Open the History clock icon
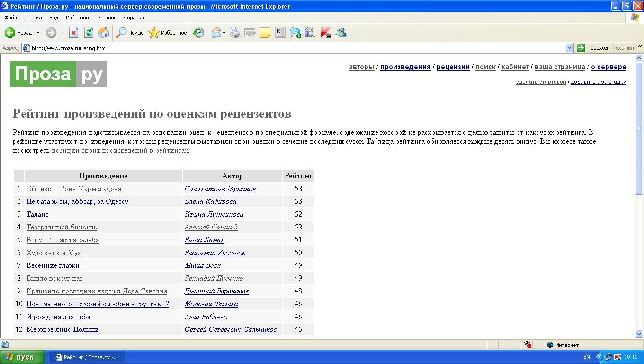Viewport: 644px width, 364px height. tap(198, 33)
